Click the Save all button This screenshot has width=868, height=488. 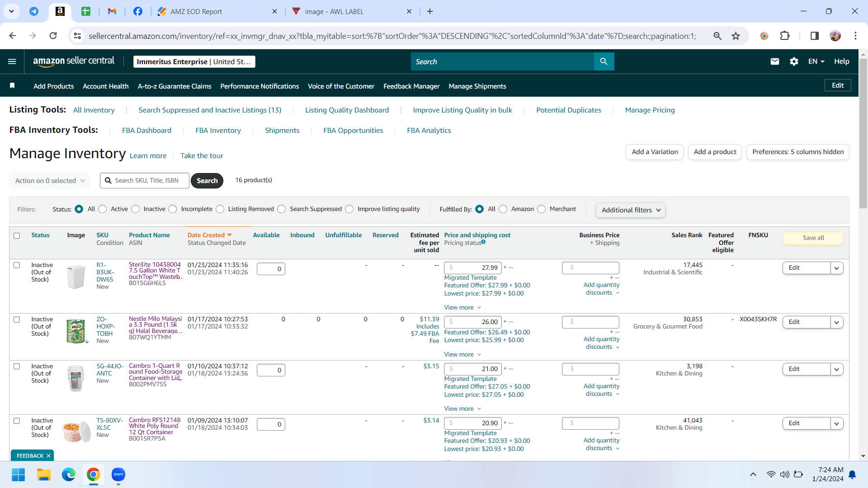pos(813,238)
